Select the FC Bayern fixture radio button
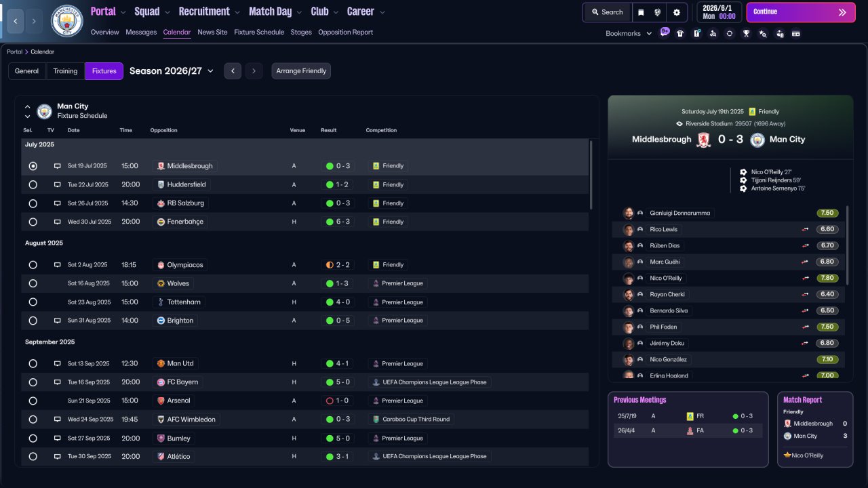 click(33, 382)
